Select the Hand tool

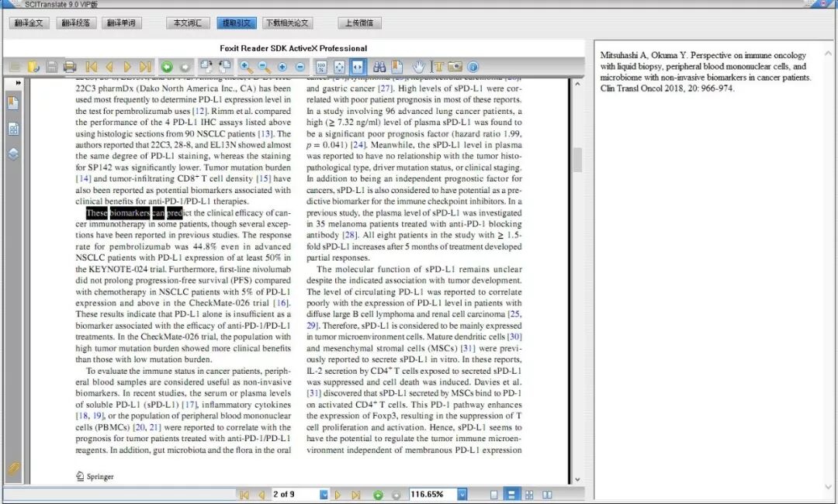point(418,67)
